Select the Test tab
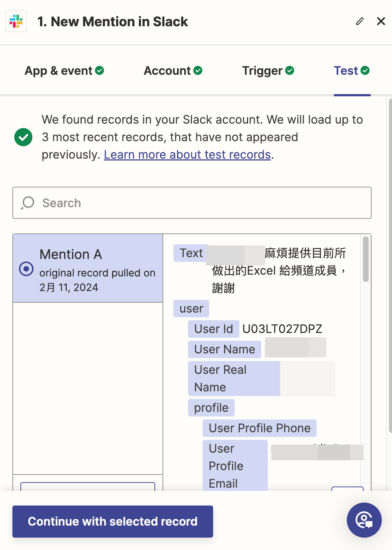The image size is (392, 550). (352, 71)
